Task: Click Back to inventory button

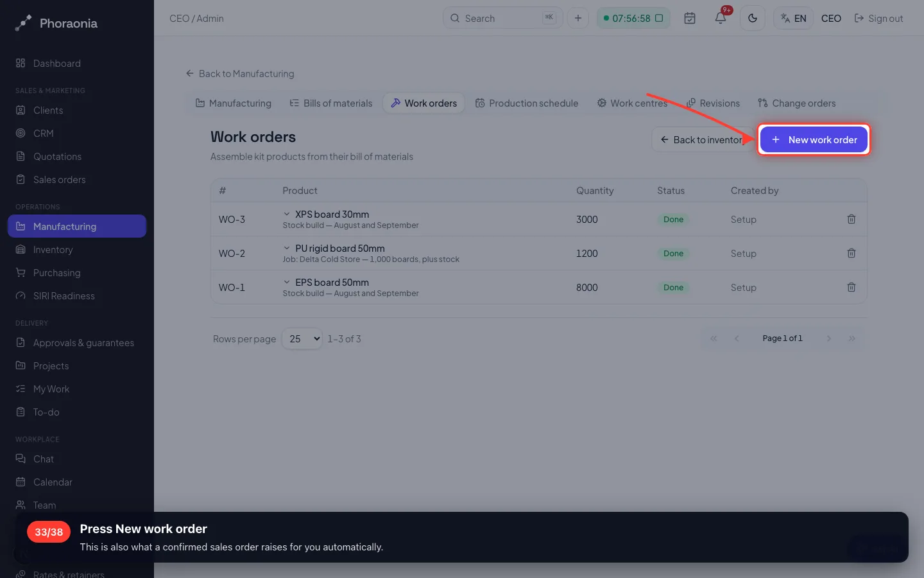Action: pos(703,139)
